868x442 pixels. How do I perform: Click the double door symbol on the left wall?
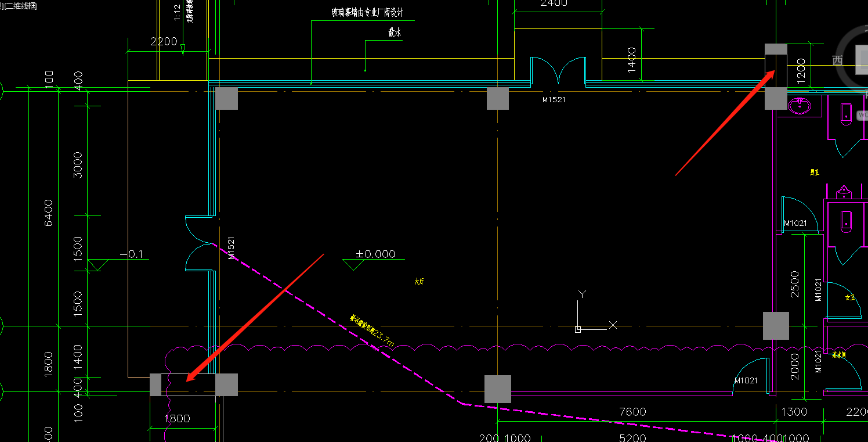click(200, 243)
